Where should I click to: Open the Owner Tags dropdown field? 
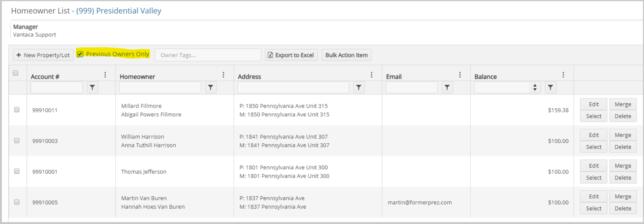[x=208, y=55]
